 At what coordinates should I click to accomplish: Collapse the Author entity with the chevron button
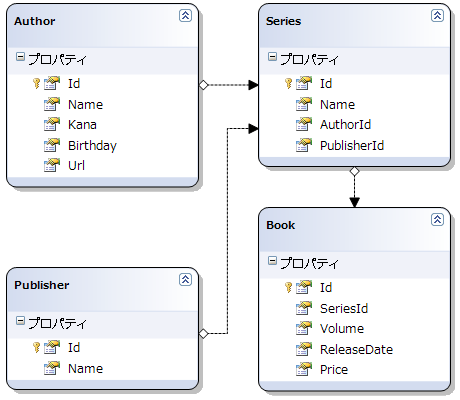click(185, 15)
